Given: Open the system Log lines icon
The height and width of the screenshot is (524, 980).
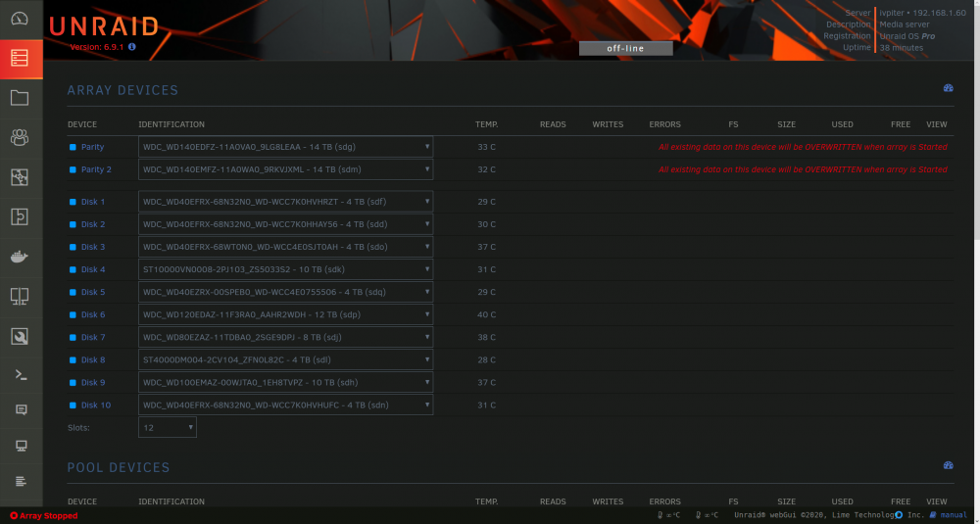Looking at the screenshot, I should coord(22,481).
